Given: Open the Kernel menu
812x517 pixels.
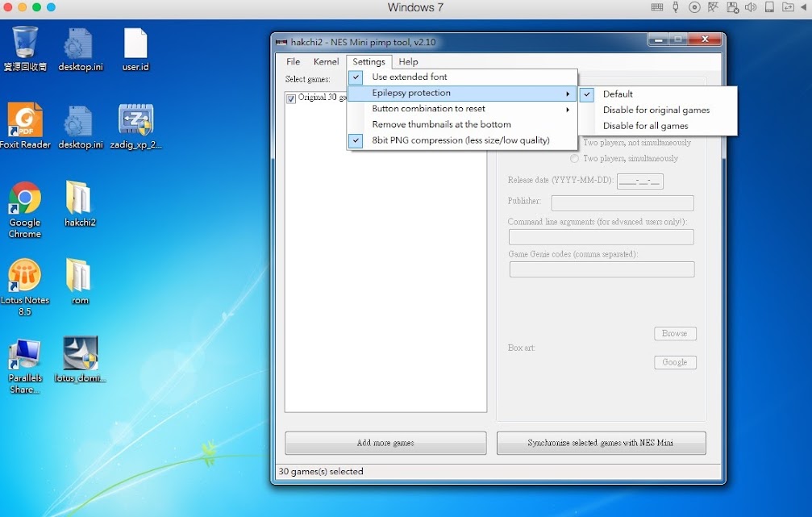Looking at the screenshot, I should pyautogui.click(x=327, y=61).
